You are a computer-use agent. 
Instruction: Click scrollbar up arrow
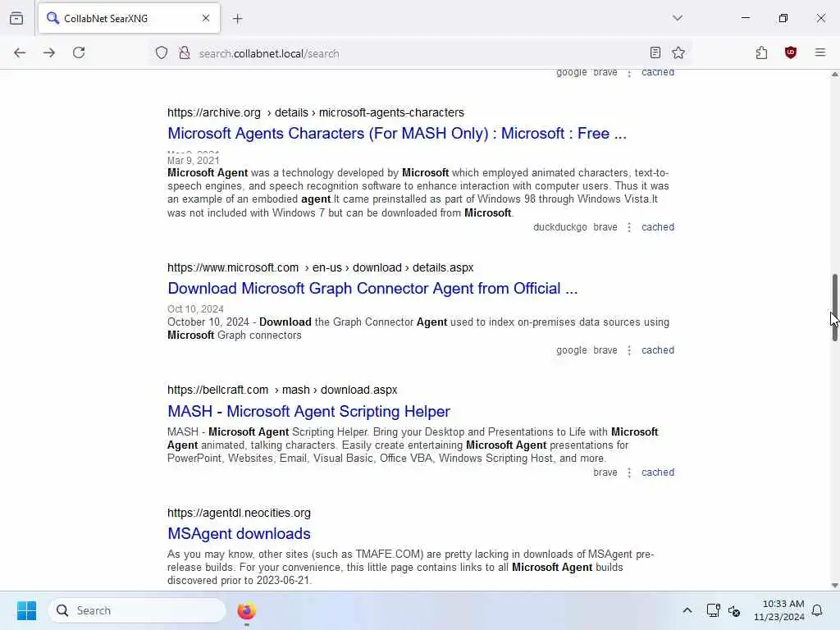tap(834, 75)
